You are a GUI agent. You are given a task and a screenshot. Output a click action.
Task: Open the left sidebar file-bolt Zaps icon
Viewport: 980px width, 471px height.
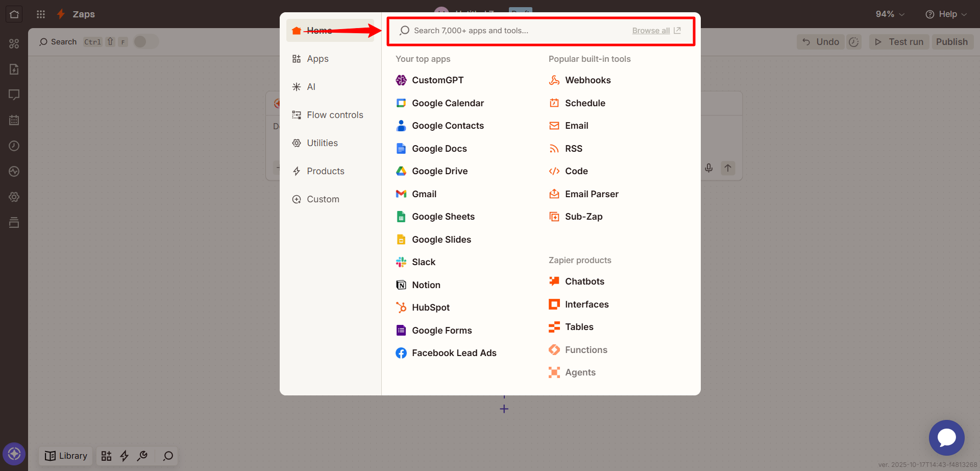[x=14, y=69]
